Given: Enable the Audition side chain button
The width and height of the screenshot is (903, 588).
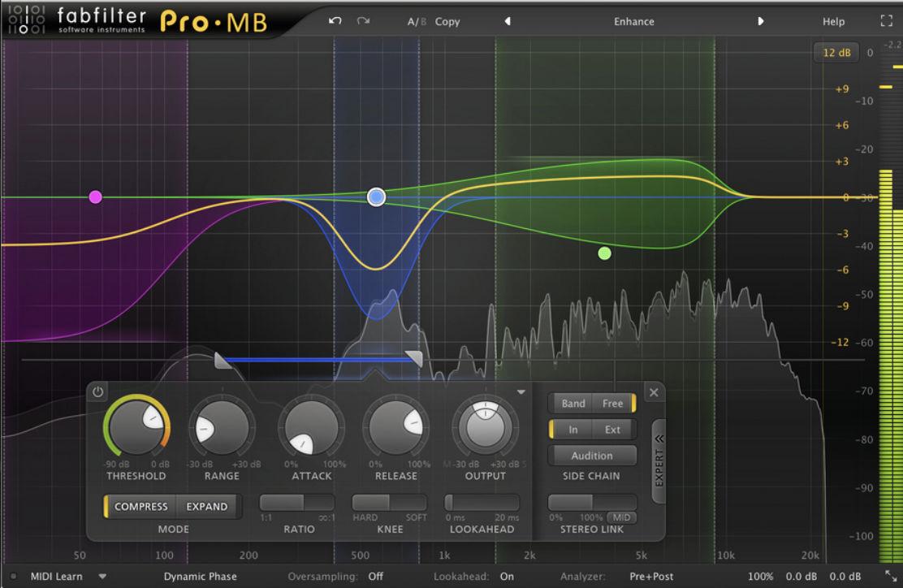Looking at the screenshot, I should tap(592, 456).
